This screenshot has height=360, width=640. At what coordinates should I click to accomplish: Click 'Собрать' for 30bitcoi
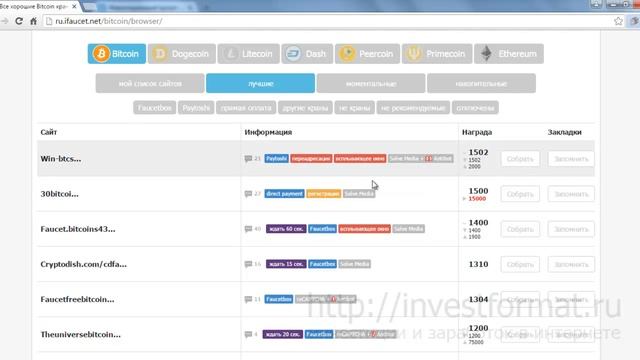tap(520, 194)
